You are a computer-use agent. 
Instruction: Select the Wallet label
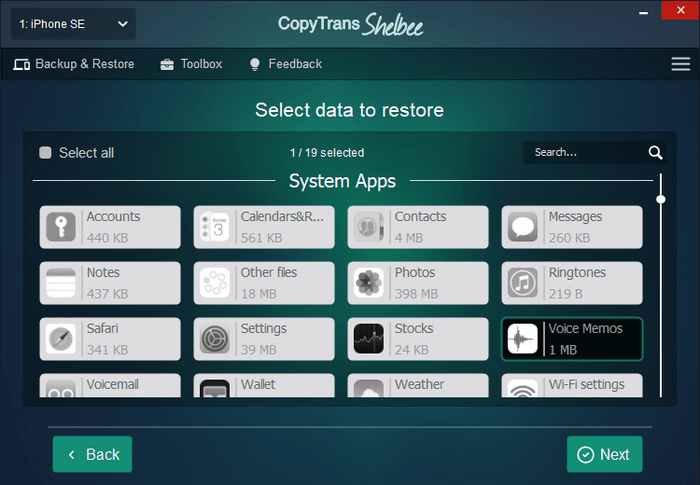[x=258, y=384]
